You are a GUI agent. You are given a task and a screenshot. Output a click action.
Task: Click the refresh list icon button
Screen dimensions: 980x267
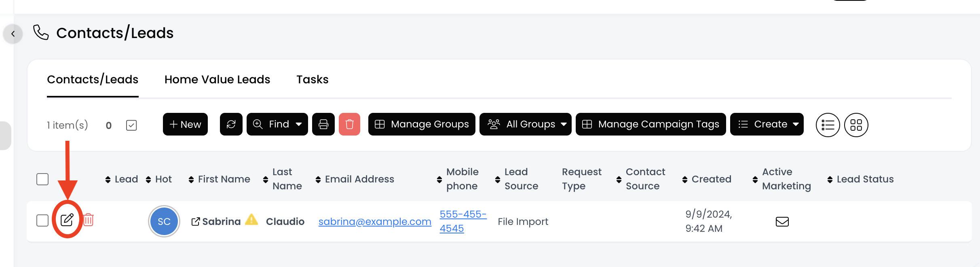pyautogui.click(x=231, y=124)
